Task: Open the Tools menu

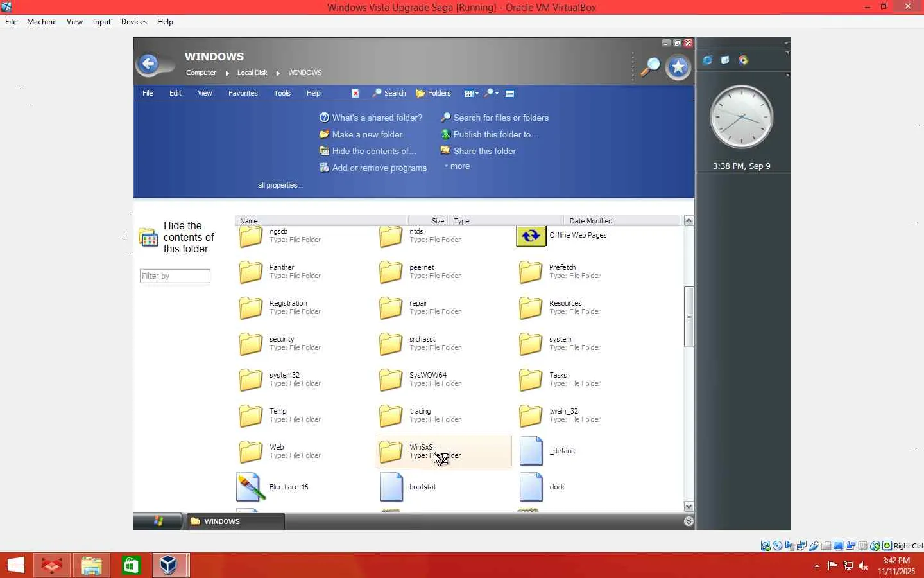Action: point(282,94)
